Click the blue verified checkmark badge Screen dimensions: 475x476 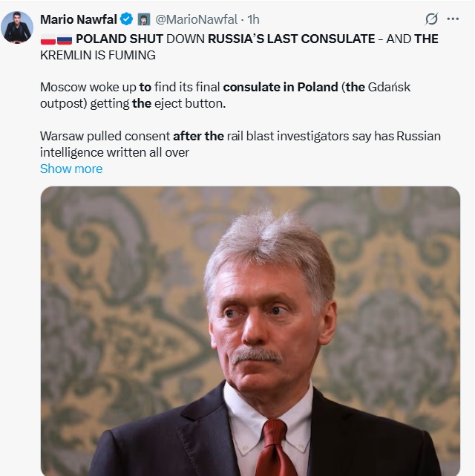(127, 19)
